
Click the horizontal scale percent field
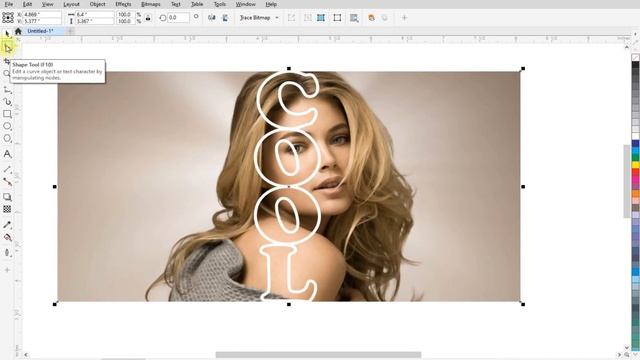(x=126, y=14)
